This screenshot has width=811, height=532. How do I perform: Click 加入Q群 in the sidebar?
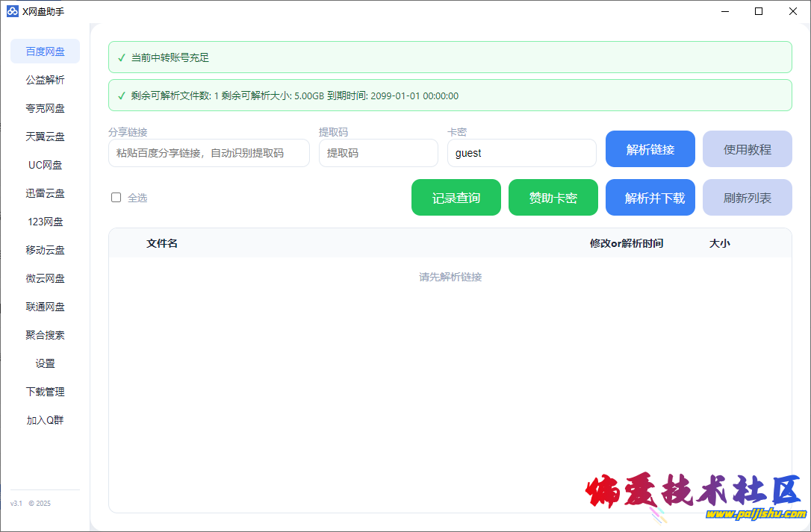click(45, 420)
